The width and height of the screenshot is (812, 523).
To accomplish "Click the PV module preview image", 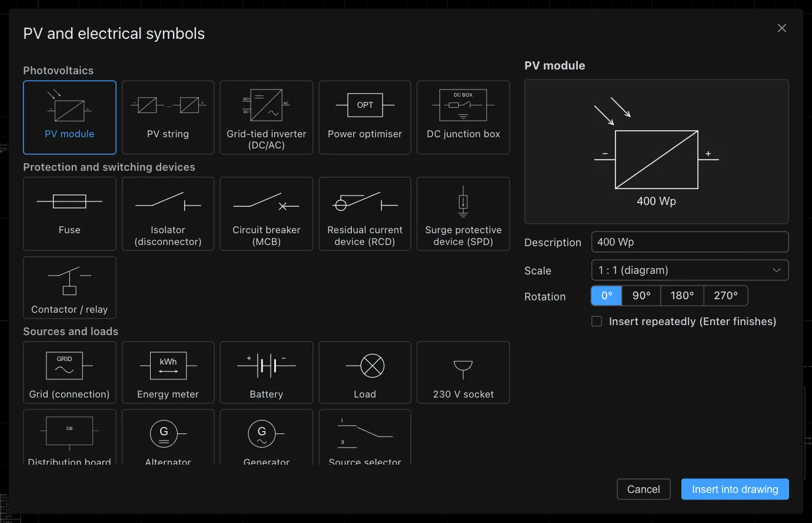I will tap(657, 152).
